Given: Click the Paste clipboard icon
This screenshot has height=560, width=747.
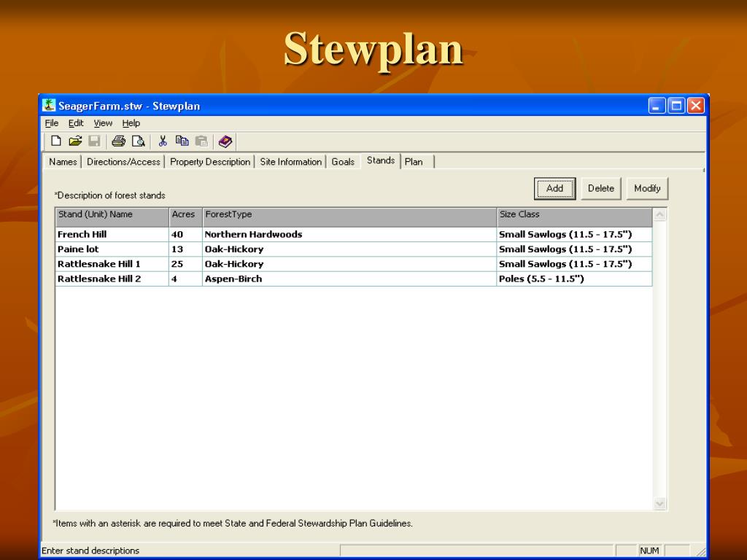Looking at the screenshot, I should (201, 141).
